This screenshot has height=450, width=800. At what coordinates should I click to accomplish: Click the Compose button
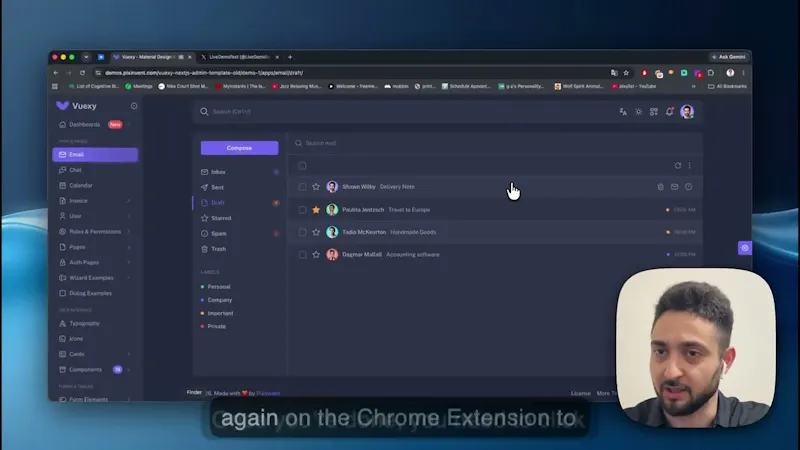239,148
